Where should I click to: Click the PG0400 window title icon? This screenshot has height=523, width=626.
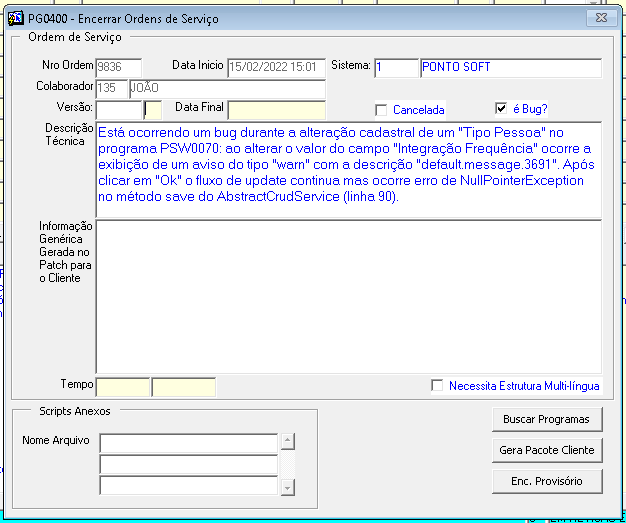click(16, 18)
